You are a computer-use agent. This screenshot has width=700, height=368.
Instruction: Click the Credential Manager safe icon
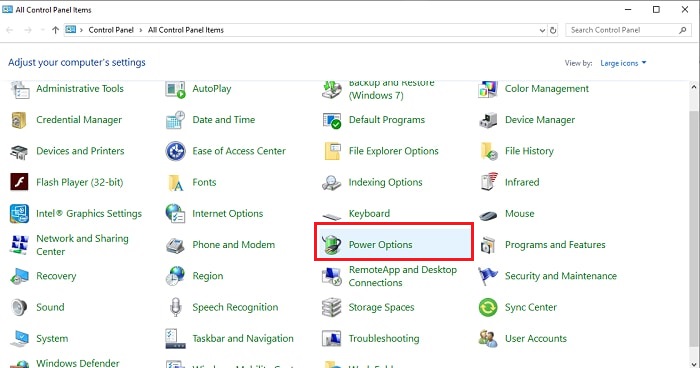19,120
